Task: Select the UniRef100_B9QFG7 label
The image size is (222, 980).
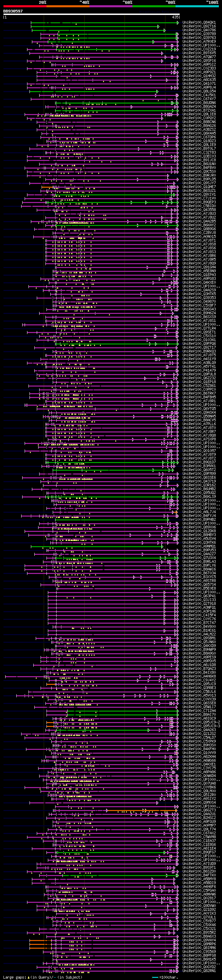Action: point(199,852)
